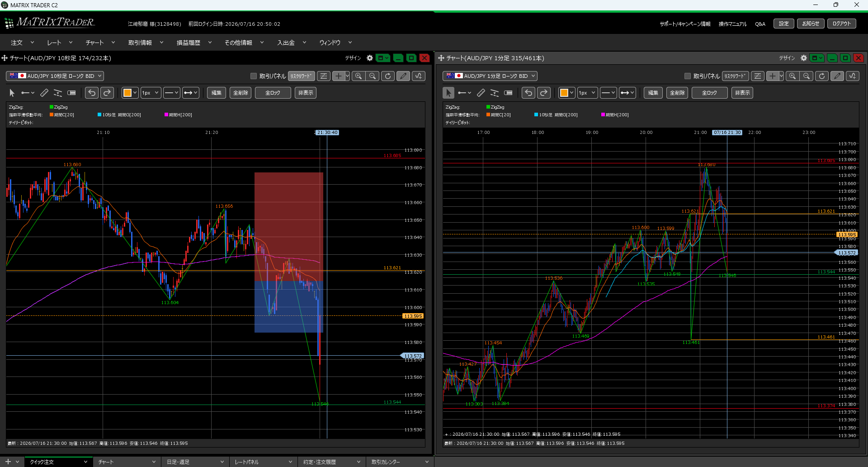Refresh the 10秒足 chart
The image size is (868, 467).
coord(388,76)
